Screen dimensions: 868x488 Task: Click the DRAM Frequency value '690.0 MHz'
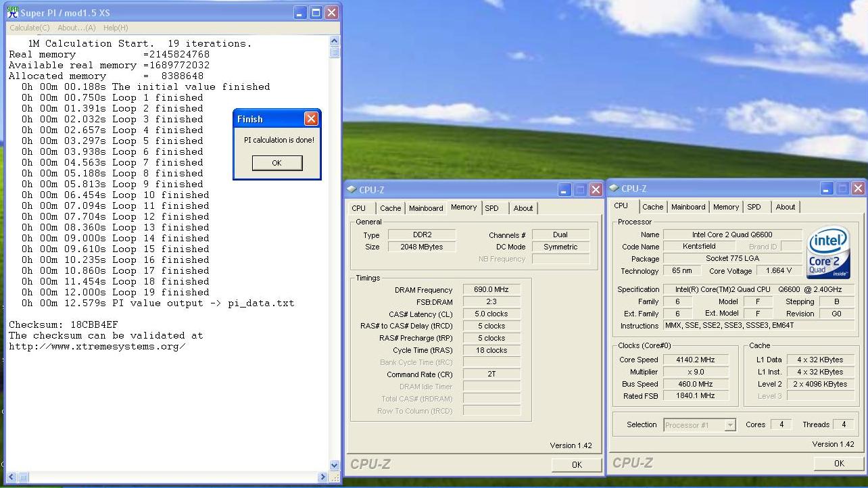point(491,289)
